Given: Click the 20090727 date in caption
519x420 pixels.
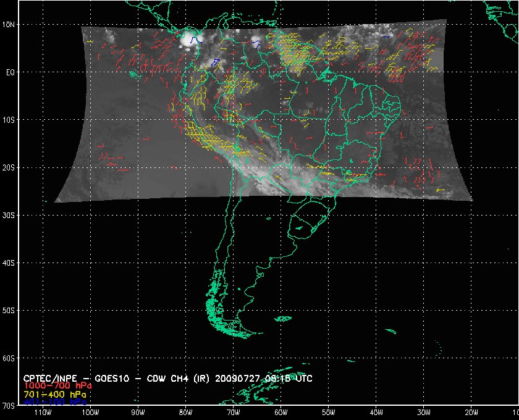Looking at the screenshot, I should [238, 379].
